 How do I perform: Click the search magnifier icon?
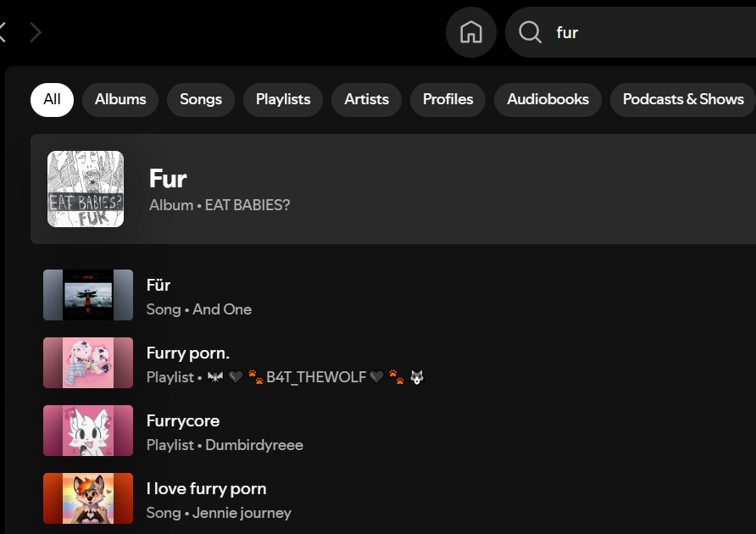pyautogui.click(x=530, y=32)
